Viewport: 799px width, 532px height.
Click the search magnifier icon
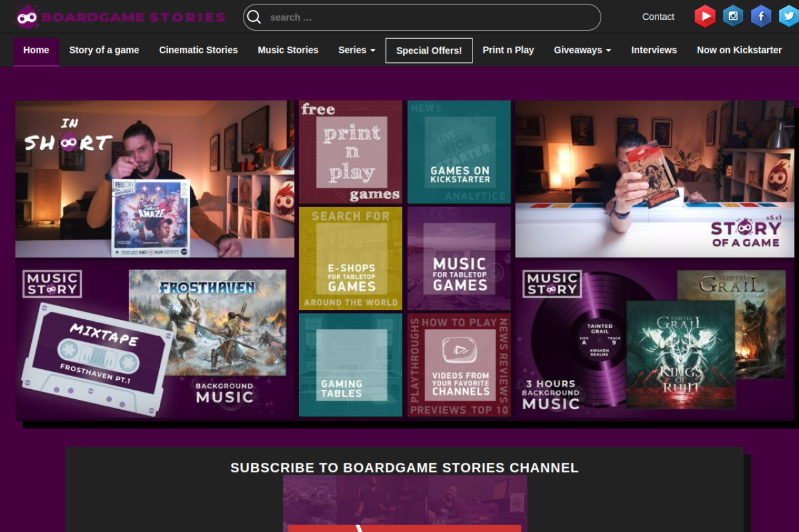click(x=254, y=17)
